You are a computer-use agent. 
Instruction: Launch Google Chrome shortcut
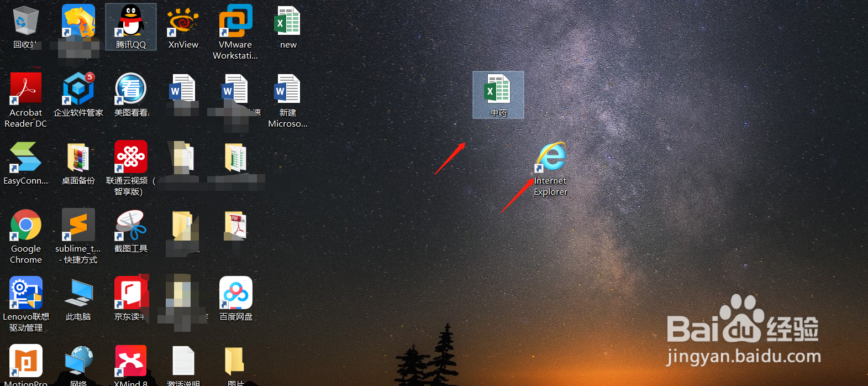click(25, 236)
